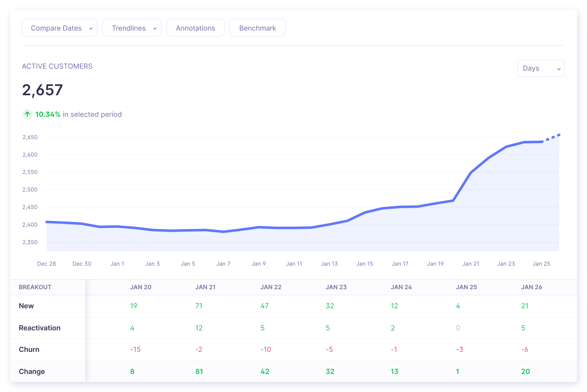Viewport: 587px width, 392px height.
Task: Click Reactivation value 0 for Jan 25
Action: coord(458,328)
